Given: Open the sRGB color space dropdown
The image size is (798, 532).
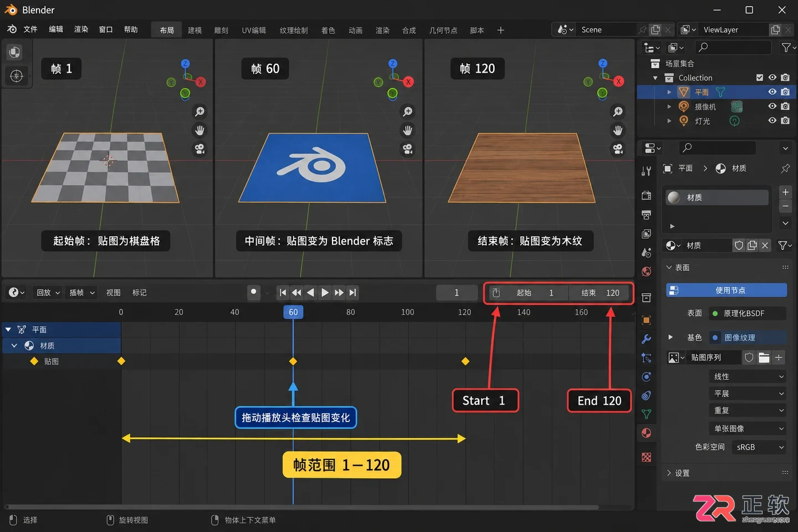Looking at the screenshot, I should tap(759, 447).
